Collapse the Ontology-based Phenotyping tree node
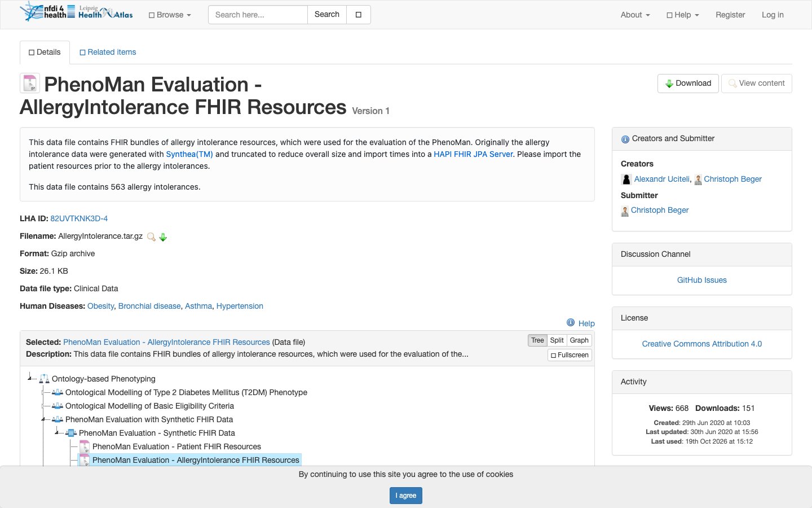Screen dimensions: 812x508 [x=30, y=378]
